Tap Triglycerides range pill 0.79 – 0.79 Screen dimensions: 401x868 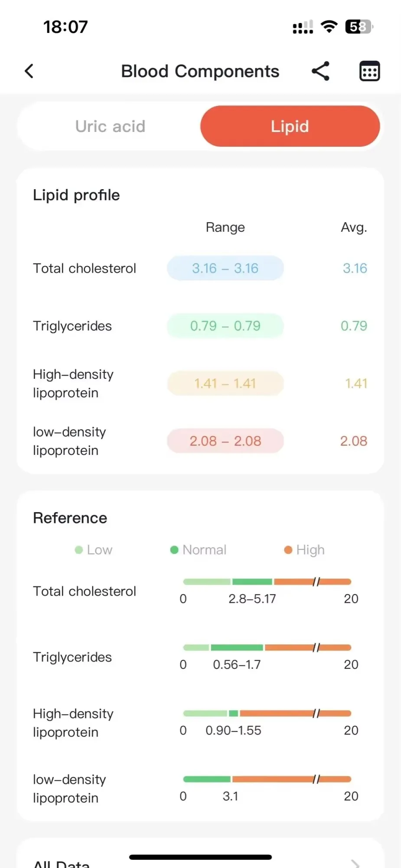225,326
